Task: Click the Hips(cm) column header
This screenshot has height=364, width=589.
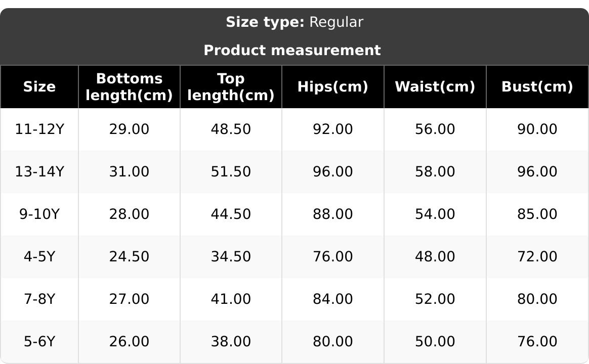Action: coord(332,87)
